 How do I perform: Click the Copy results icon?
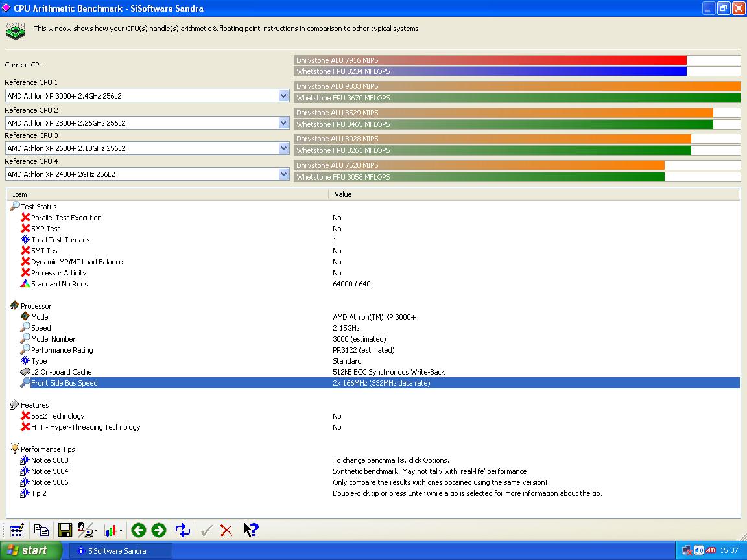point(41,530)
